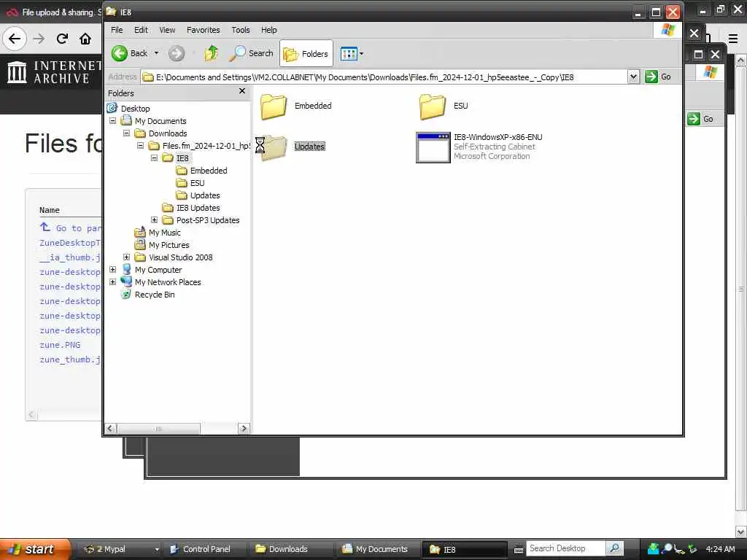747x560 pixels.
Task: Expand Visual Studio 2008 tree node
Action: pyautogui.click(x=127, y=257)
